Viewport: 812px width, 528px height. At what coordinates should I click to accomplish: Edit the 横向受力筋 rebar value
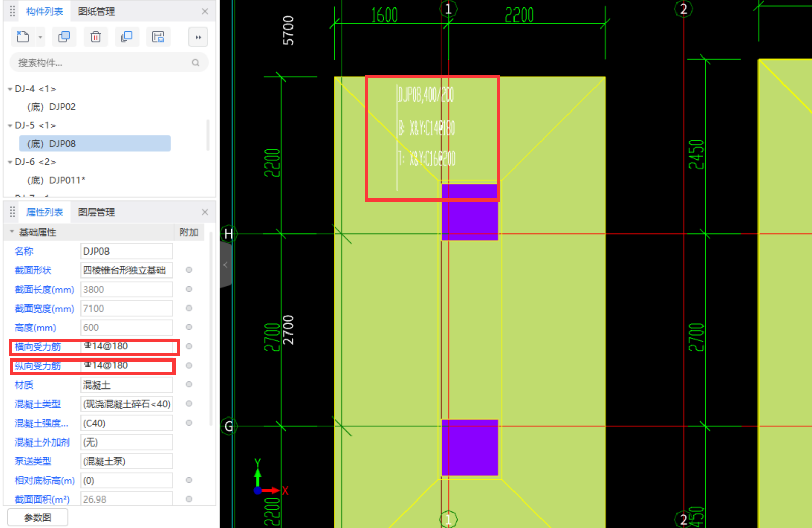tap(126, 347)
